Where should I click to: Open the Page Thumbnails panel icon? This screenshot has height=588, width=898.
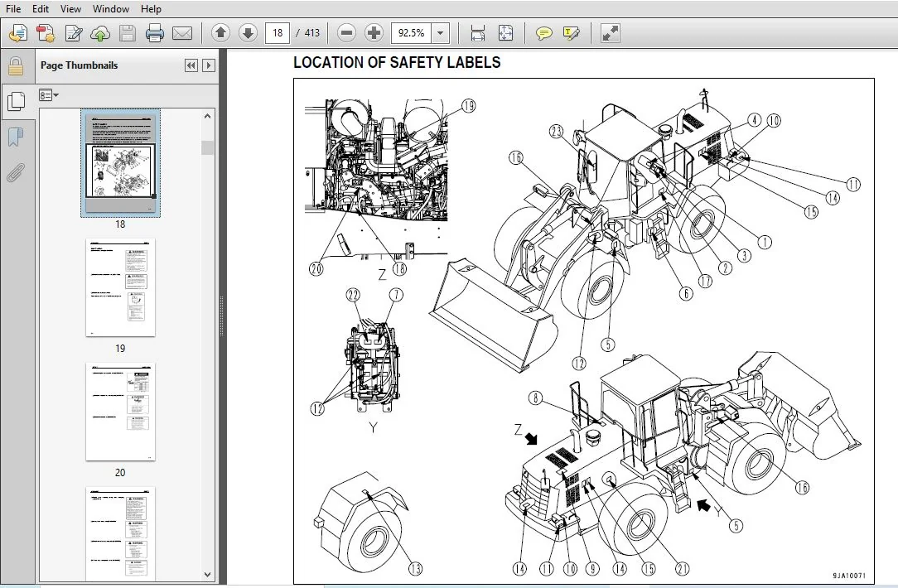pyautogui.click(x=16, y=102)
